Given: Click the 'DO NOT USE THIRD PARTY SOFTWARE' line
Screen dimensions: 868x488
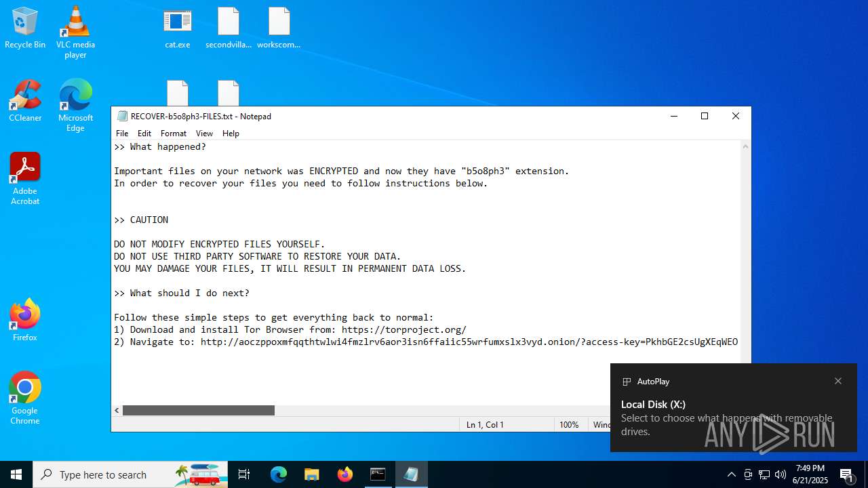Looking at the screenshot, I should click(x=258, y=257).
